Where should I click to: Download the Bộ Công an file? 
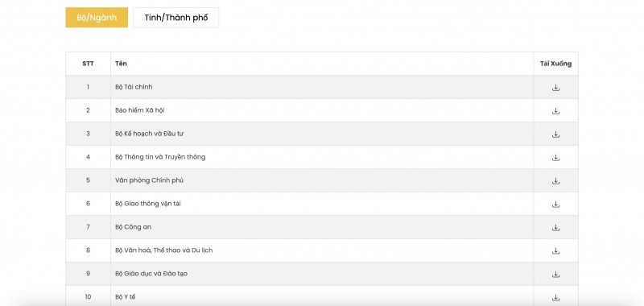tap(555, 228)
